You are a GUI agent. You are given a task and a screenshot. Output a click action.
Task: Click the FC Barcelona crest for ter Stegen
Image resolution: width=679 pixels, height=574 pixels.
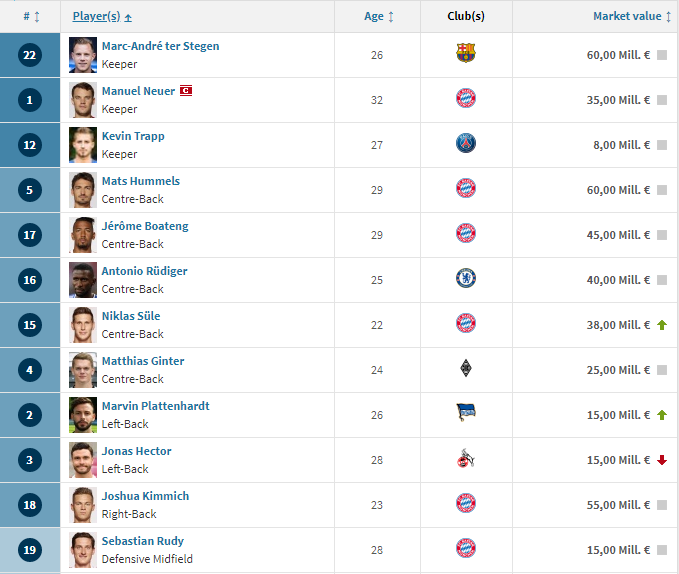click(x=466, y=53)
